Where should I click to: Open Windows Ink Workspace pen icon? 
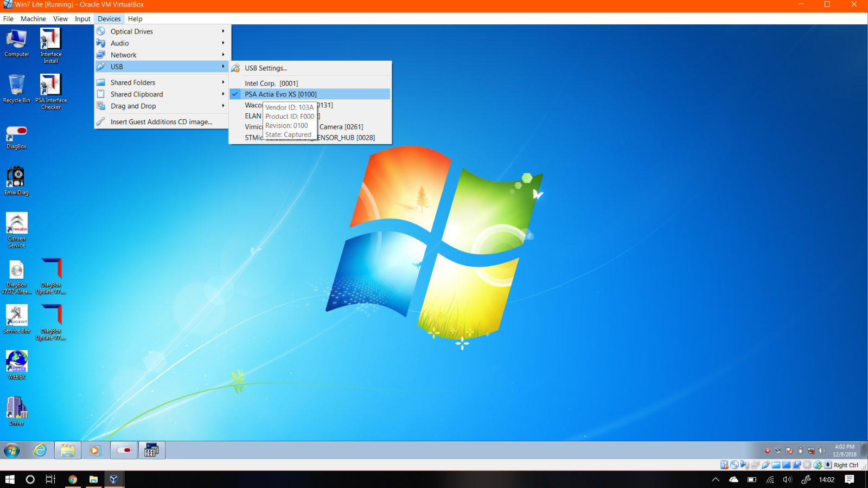tap(806, 479)
